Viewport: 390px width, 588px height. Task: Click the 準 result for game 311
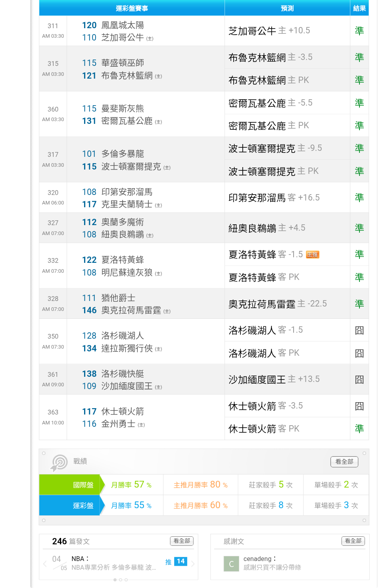[359, 31]
